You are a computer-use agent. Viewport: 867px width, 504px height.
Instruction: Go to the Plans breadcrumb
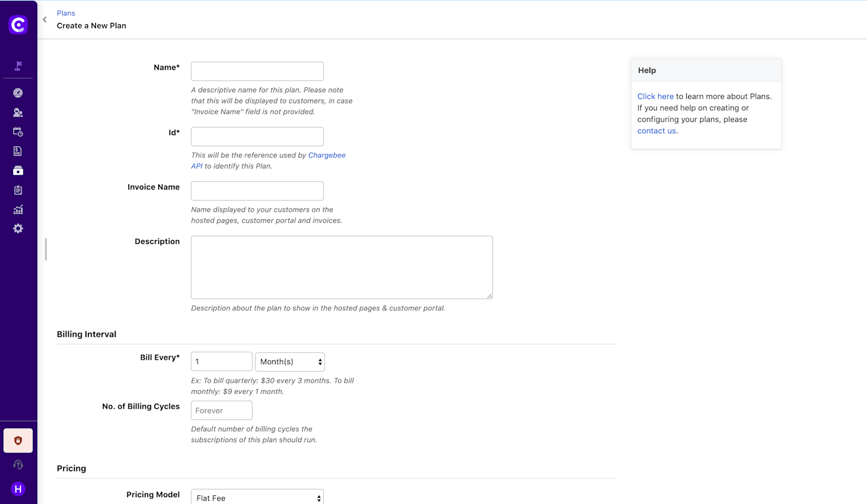[x=66, y=12]
